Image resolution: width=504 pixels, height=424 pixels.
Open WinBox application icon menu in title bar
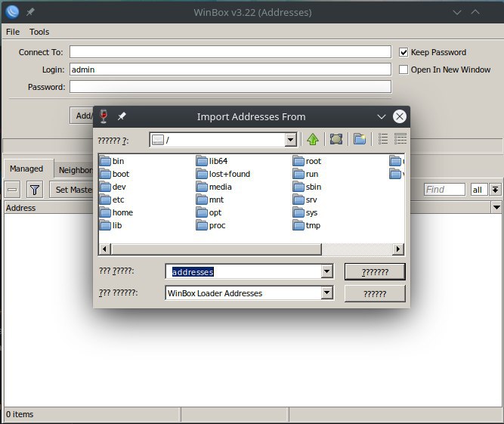(x=12, y=12)
